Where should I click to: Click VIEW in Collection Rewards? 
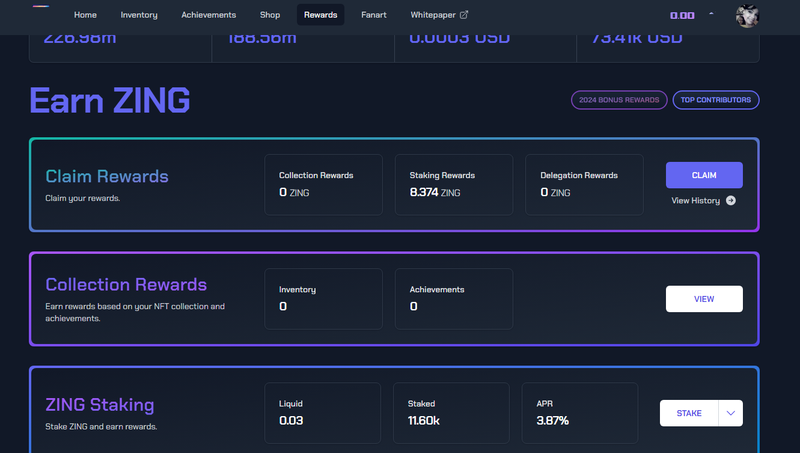tap(704, 299)
